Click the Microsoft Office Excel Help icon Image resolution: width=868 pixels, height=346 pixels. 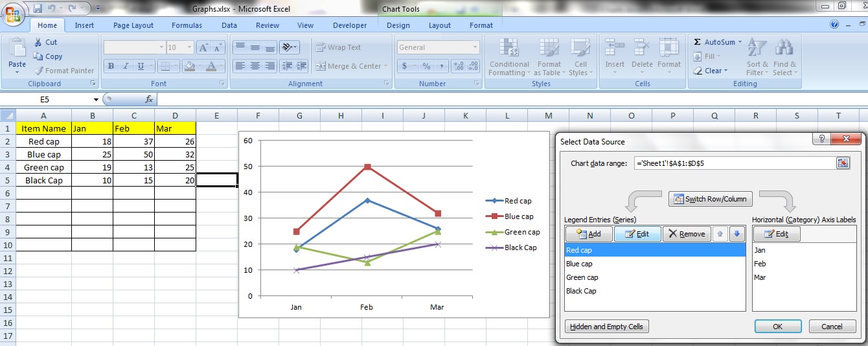click(834, 25)
